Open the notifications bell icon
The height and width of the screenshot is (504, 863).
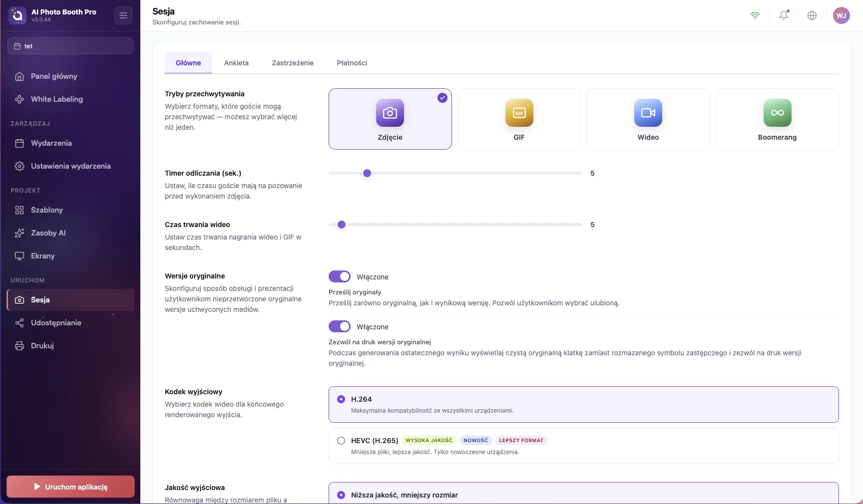pyautogui.click(x=784, y=15)
